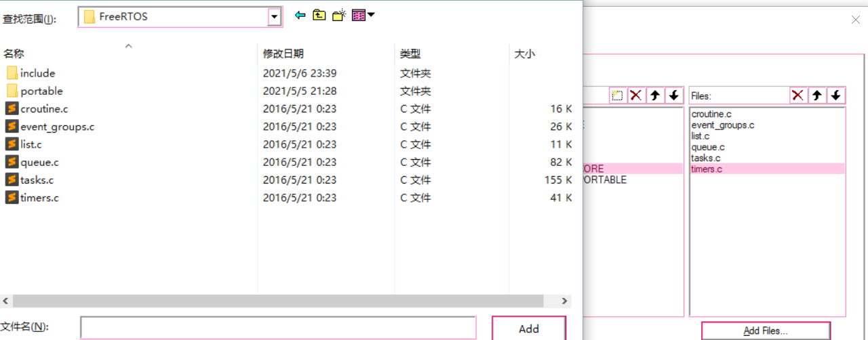Create a new folder in the dialog
Viewport: 868px width, 340px height.
pyautogui.click(x=339, y=15)
